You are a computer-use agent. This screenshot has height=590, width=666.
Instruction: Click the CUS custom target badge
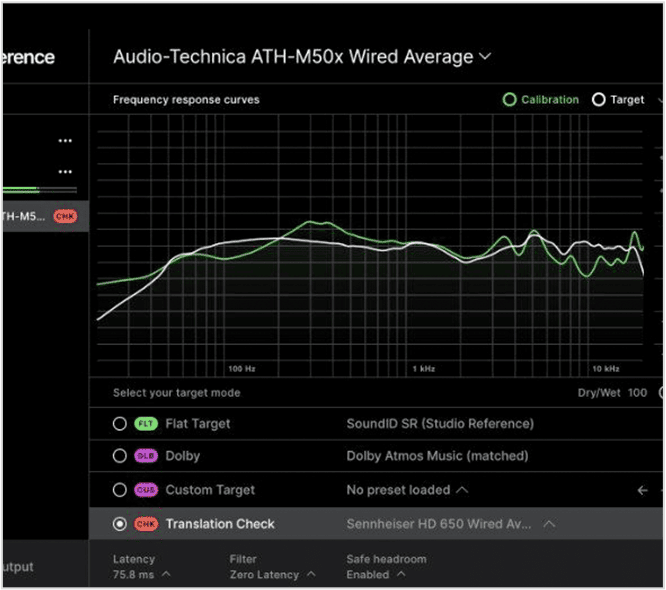[x=146, y=490]
